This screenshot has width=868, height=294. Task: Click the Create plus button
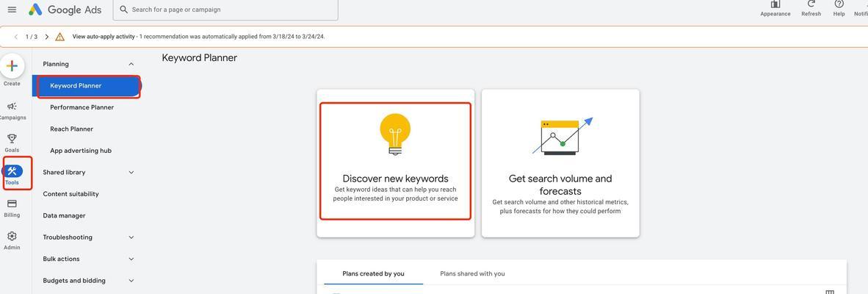click(12, 66)
